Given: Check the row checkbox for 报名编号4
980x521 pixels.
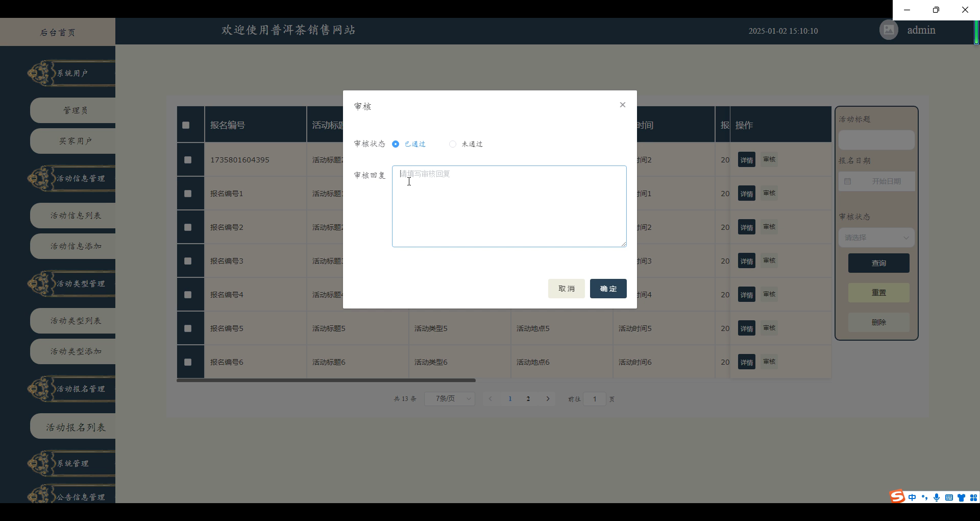Looking at the screenshot, I should click(188, 295).
